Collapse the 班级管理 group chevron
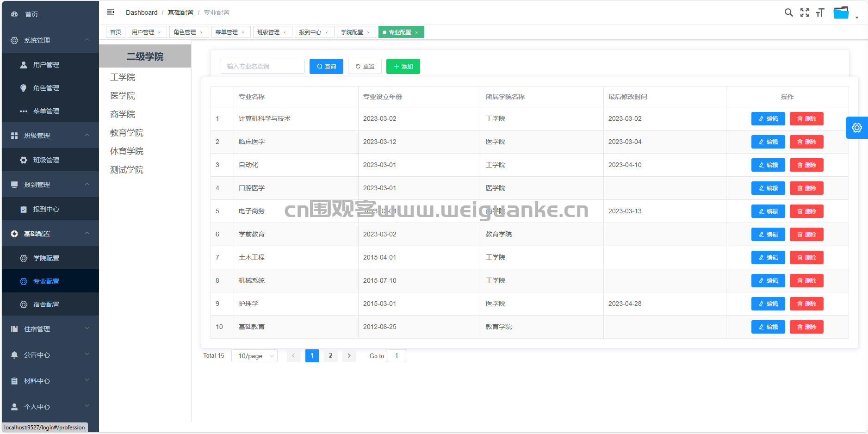 click(x=87, y=135)
